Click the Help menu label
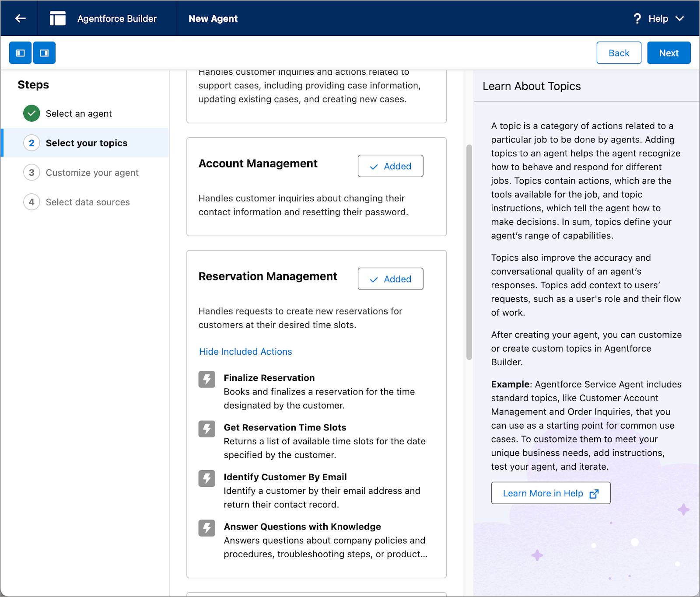700x597 pixels. click(658, 18)
